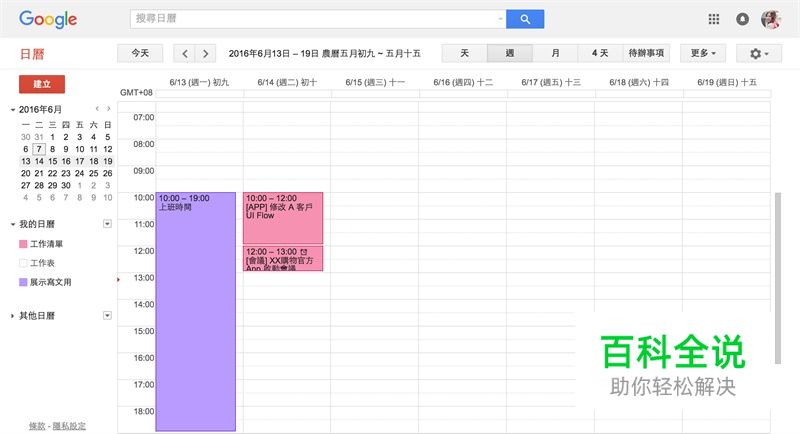This screenshot has width=800, height=434.
Task: Open search options dropdown arrow
Action: [x=500, y=19]
